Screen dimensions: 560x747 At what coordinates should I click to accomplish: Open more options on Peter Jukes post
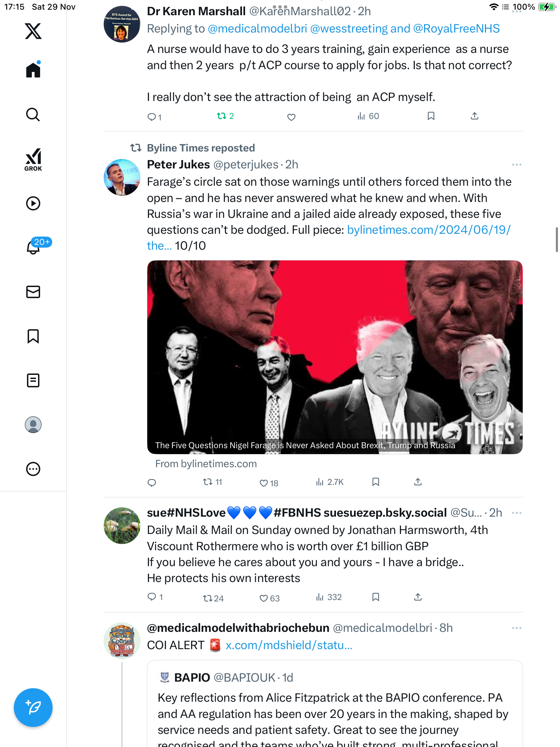pyautogui.click(x=516, y=165)
